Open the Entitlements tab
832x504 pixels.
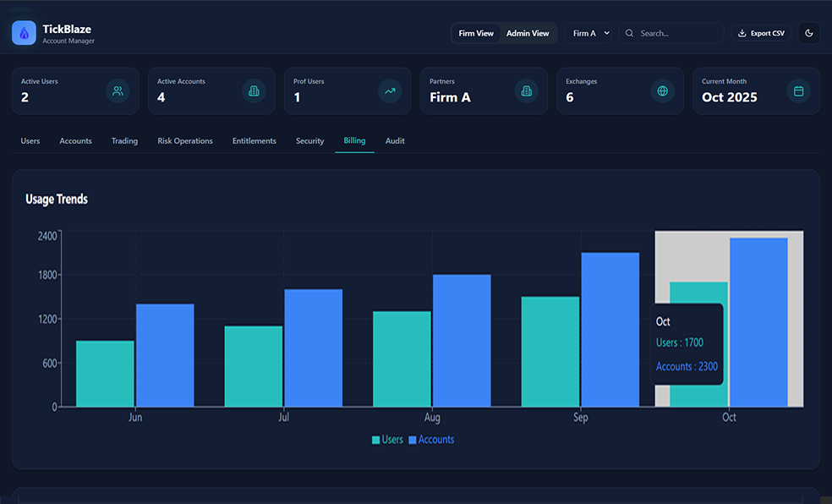254,141
